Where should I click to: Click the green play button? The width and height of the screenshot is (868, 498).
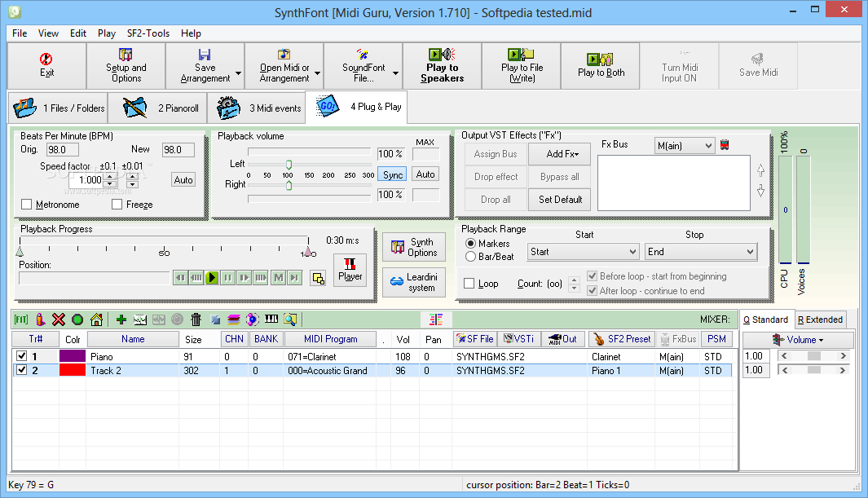coord(211,278)
